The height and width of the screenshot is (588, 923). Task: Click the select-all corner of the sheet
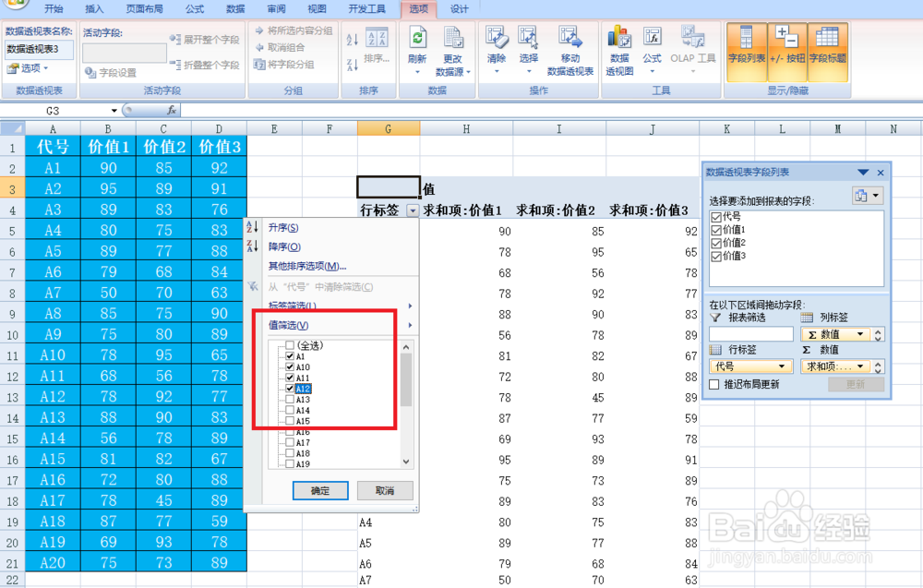point(12,129)
